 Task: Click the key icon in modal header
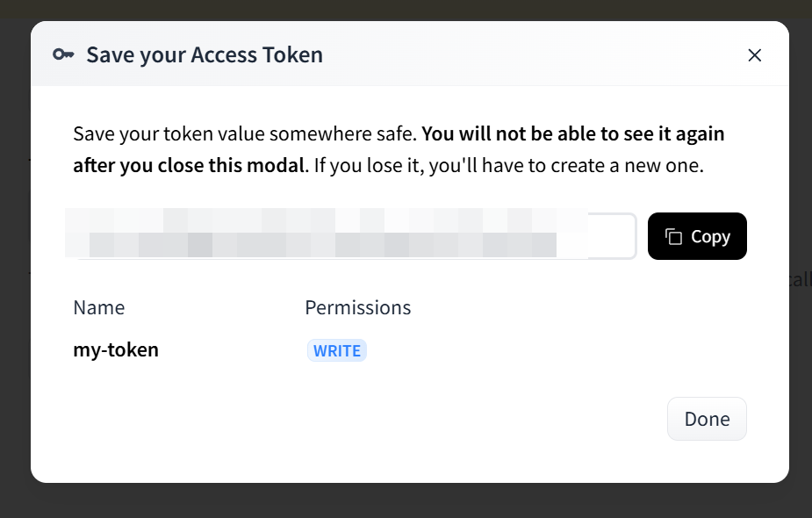(x=63, y=54)
